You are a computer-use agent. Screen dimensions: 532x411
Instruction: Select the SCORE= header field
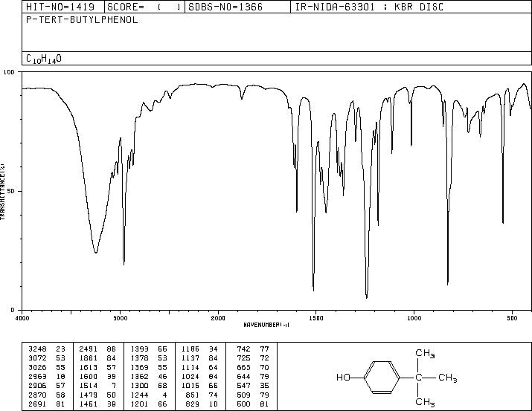click(x=145, y=7)
